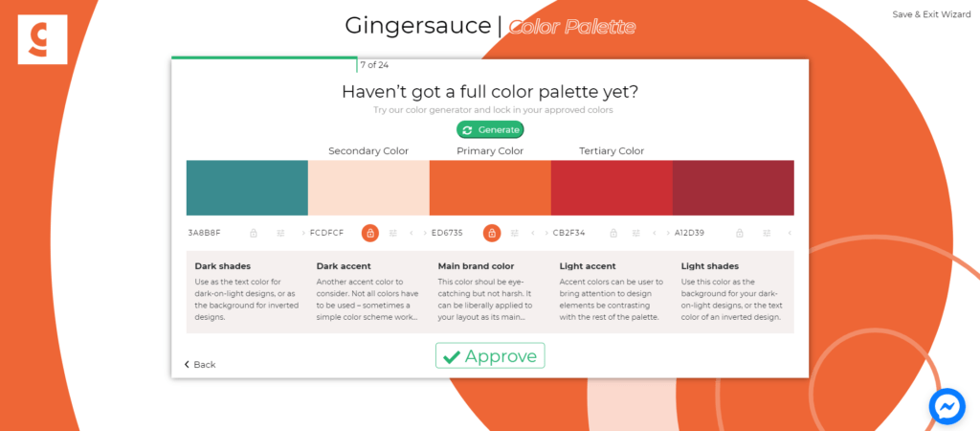Lock the A12D39 color
The width and height of the screenshot is (980, 431).
[x=740, y=234]
